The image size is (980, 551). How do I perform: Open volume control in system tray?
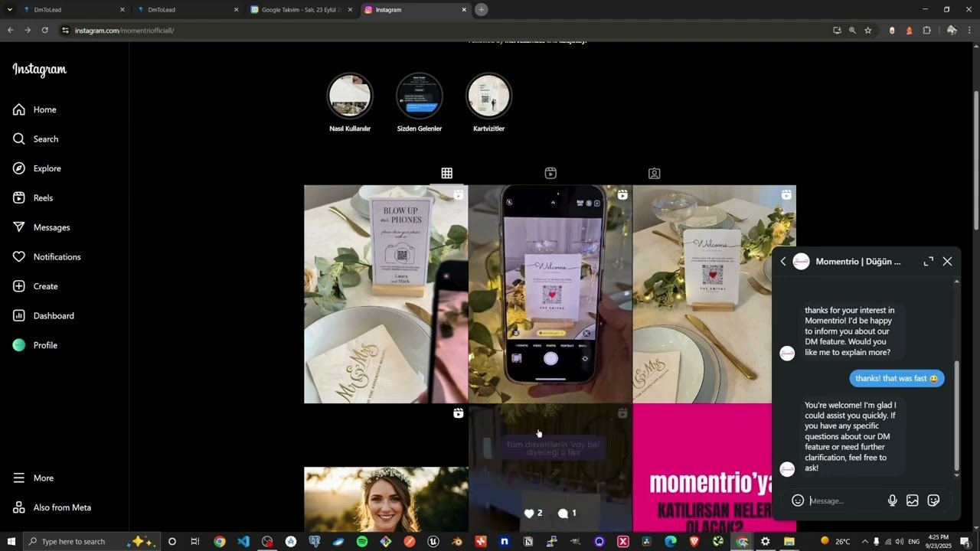tap(898, 541)
